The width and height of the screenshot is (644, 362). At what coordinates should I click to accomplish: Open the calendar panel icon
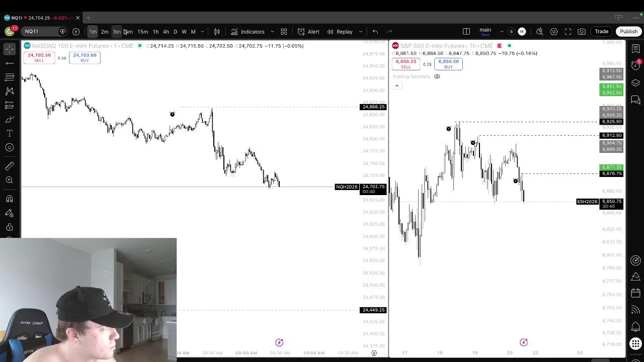point(635,293)
